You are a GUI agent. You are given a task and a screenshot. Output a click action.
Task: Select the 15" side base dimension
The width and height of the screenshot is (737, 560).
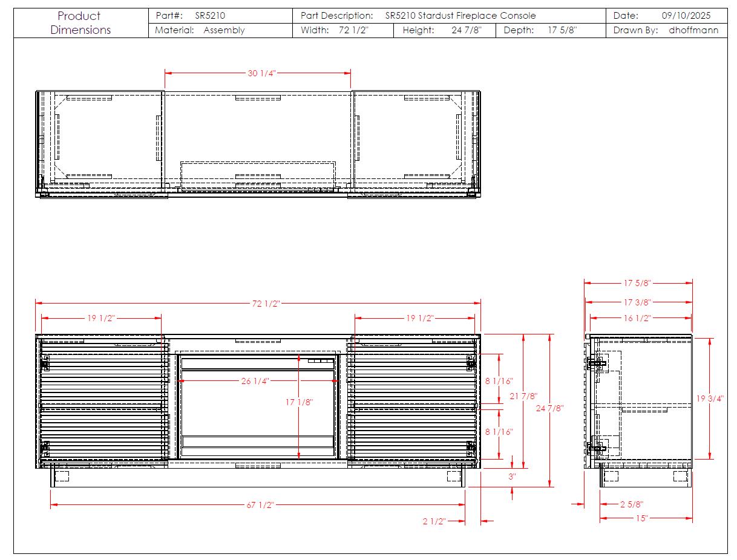(641, 518)
